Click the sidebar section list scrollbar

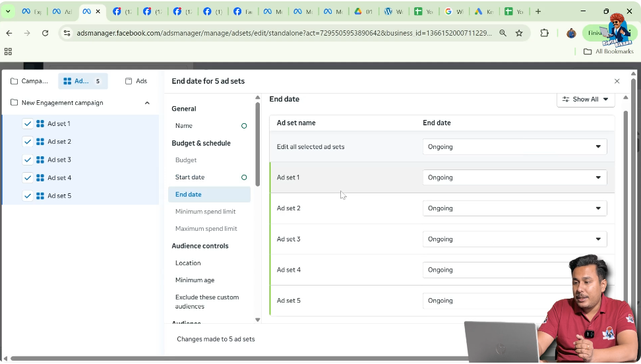258,144
